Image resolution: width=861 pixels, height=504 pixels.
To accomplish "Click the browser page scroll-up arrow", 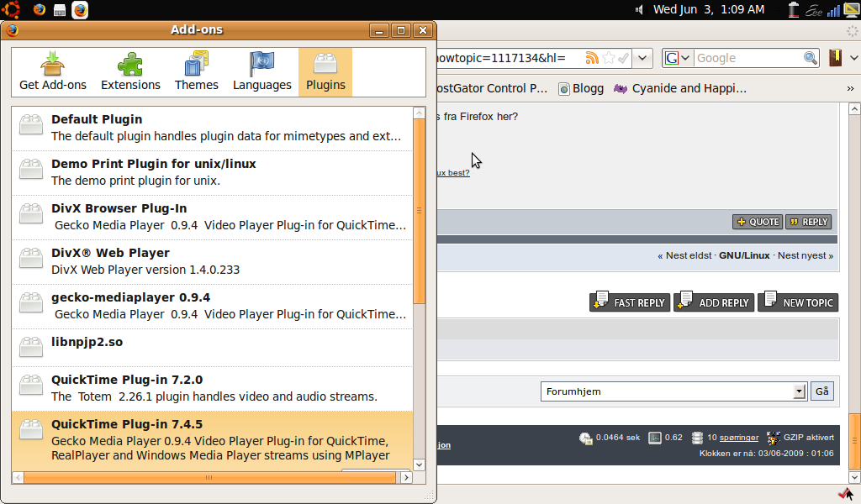I will point(854,108).
